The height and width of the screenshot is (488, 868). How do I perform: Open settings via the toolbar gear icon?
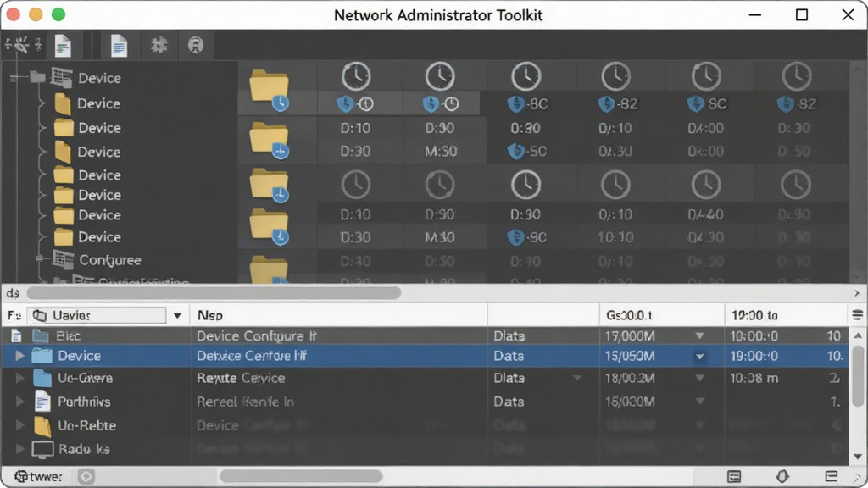click(x=159, y=45)
